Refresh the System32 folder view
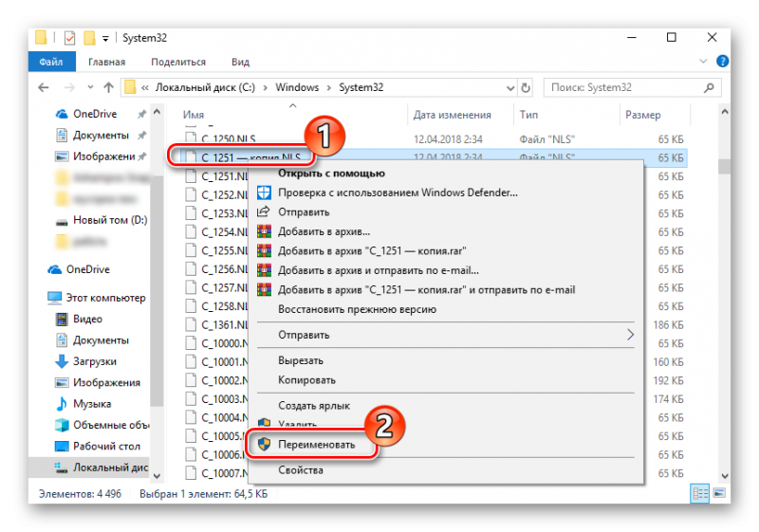 (526, 88)
